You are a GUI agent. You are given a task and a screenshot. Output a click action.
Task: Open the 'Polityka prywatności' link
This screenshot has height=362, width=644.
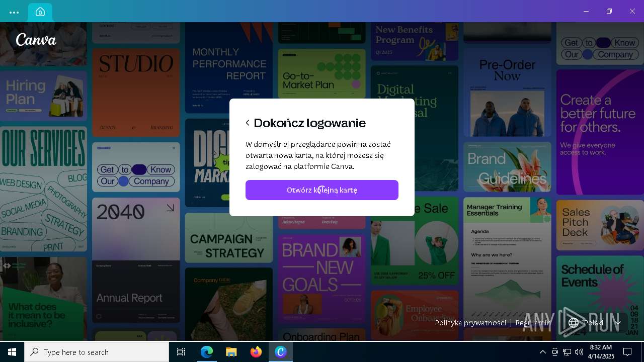tap(470, 323)
